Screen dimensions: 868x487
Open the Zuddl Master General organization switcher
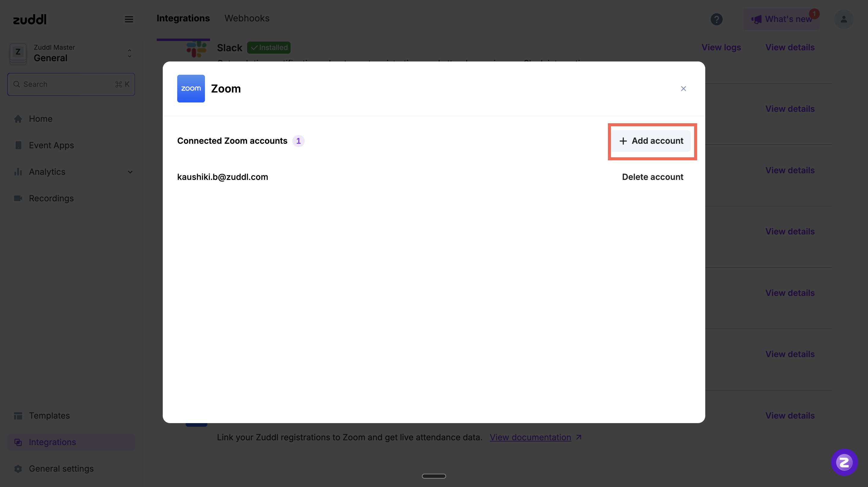click(71, 54)
